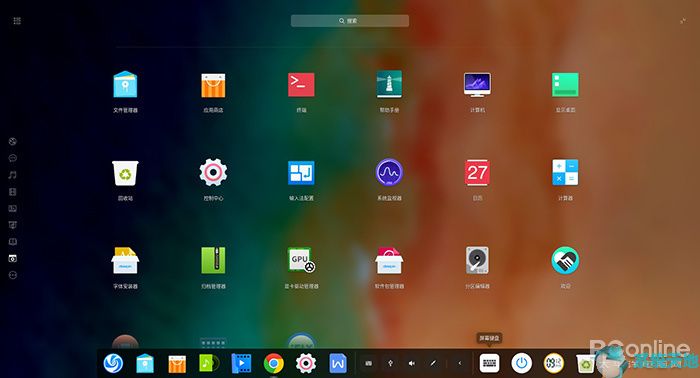Open the 系统监视器 system monitor app
This screenshot has height=378, width=700.
pyautogui.click(x=389, y=172)
